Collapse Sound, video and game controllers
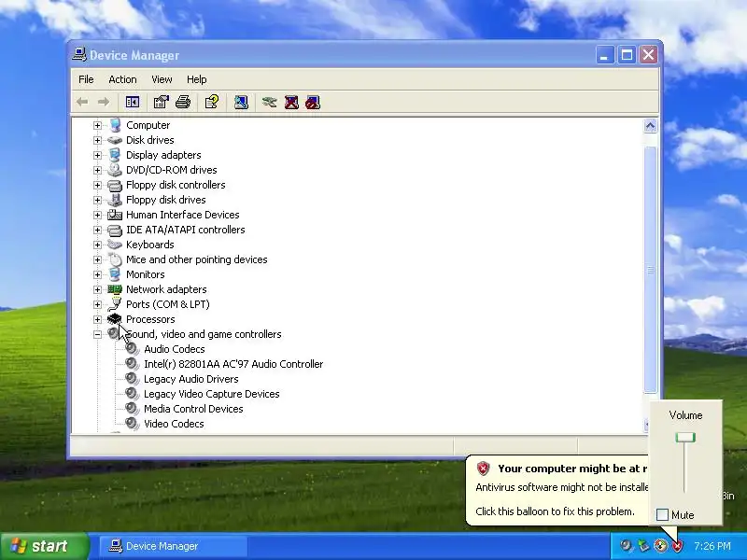This screenshot has height=560, width=747. point(97,334)
